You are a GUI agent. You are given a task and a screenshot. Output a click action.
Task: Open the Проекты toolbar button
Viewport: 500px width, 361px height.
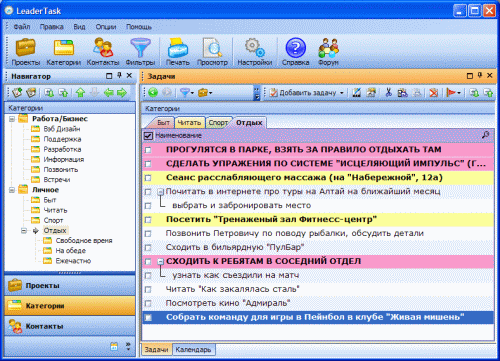pos(25,52)
